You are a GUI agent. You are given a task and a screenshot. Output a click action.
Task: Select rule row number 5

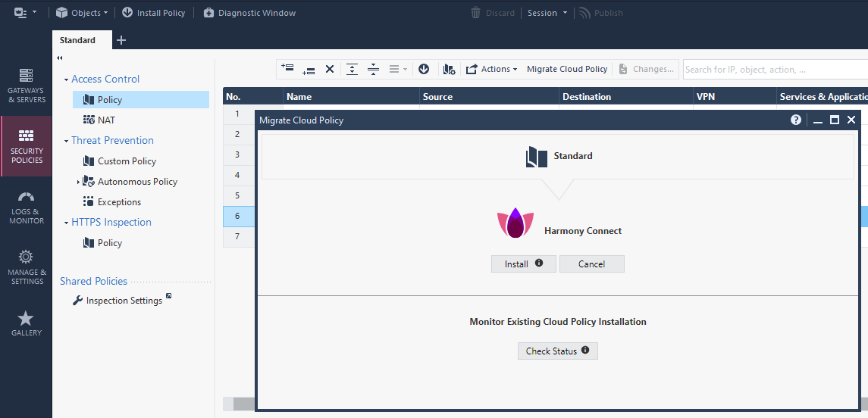(x=238, y=195)
